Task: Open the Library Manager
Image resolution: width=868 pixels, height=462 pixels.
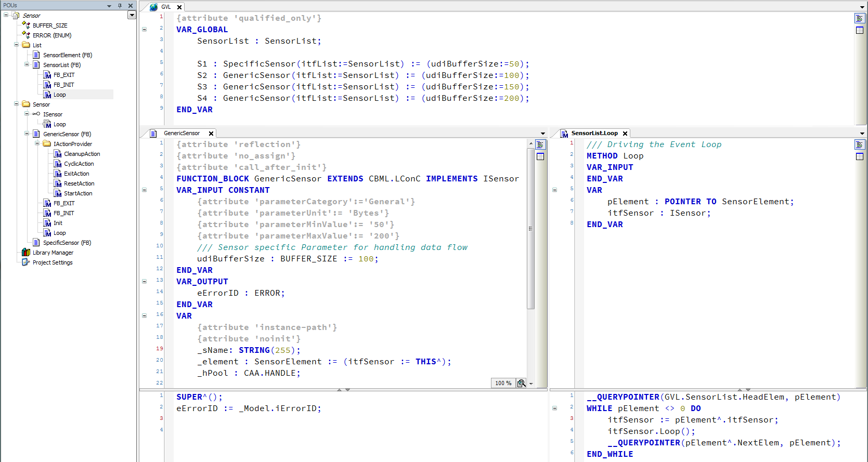Action: point(53,253)
